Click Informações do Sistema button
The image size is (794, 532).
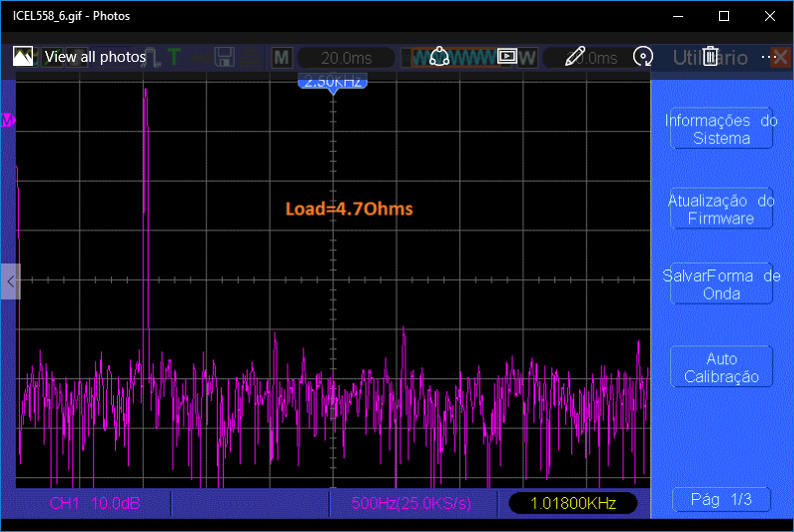(x=721, y=129)
